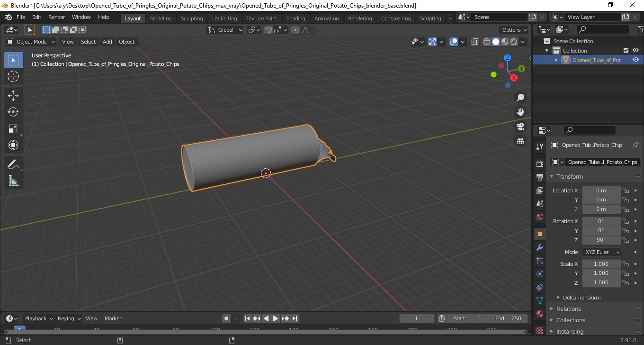644x345 pixels.
Task: Toggle X-ray display
Action: 475,42
